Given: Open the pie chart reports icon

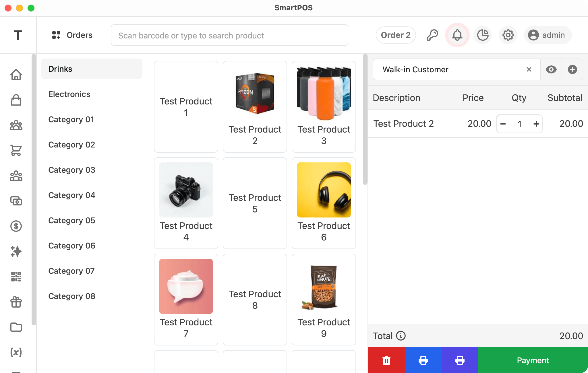Looking at the screenshot, I should pos(483,35).
